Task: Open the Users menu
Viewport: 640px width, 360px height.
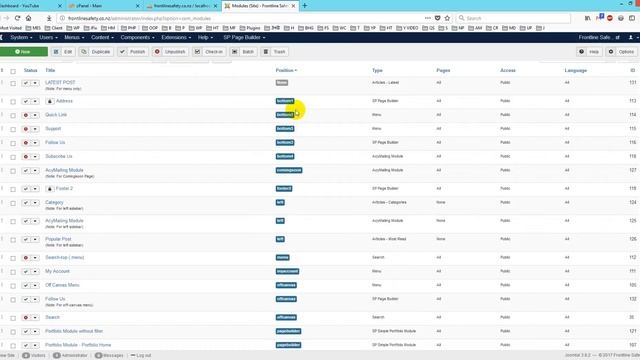Action: [48, 37]
